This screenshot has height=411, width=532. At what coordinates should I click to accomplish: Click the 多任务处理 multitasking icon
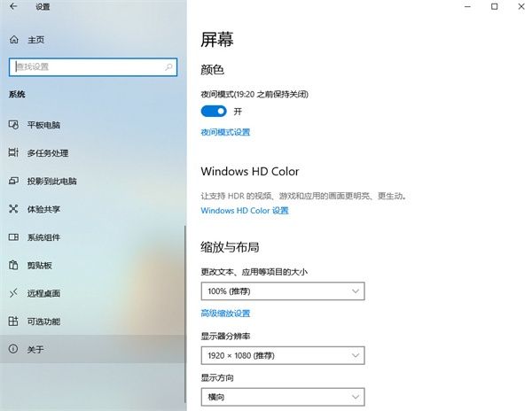tap(13, 153)
